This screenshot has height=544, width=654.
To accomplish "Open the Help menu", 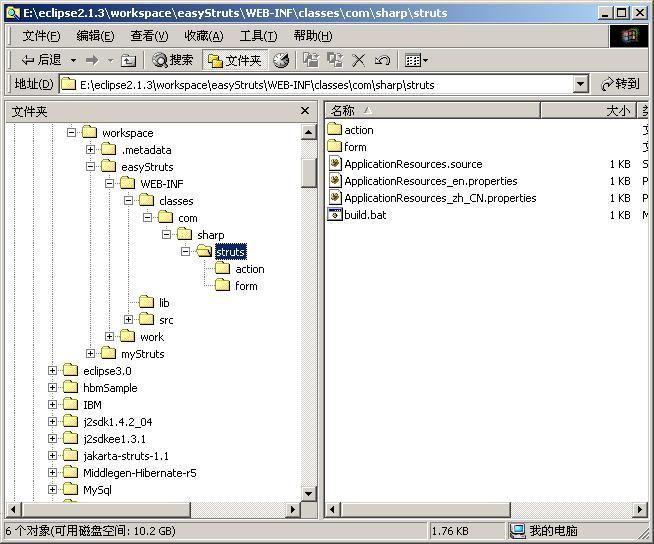I will click(x=313, y=36).
